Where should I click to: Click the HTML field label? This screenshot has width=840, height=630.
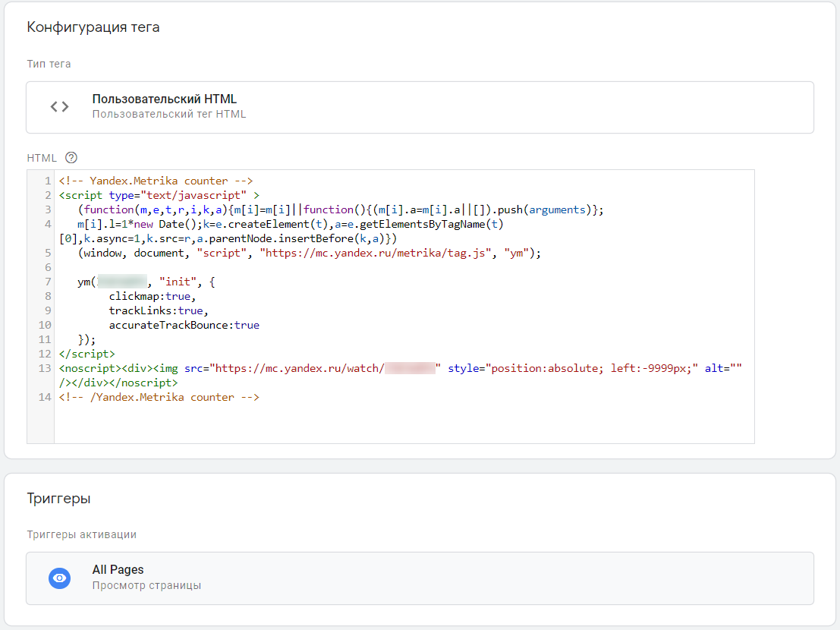click(42, 158)
